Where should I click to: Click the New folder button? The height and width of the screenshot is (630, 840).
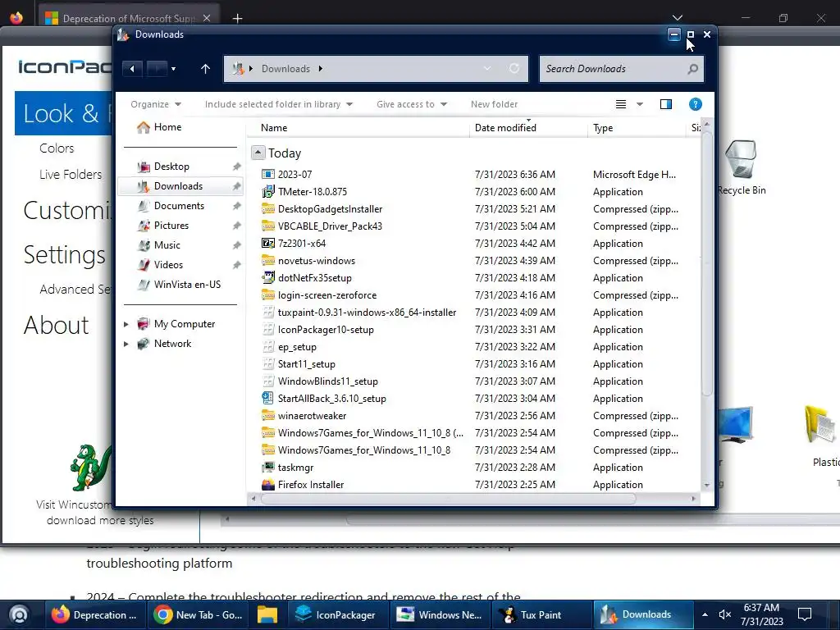[494, 104]
